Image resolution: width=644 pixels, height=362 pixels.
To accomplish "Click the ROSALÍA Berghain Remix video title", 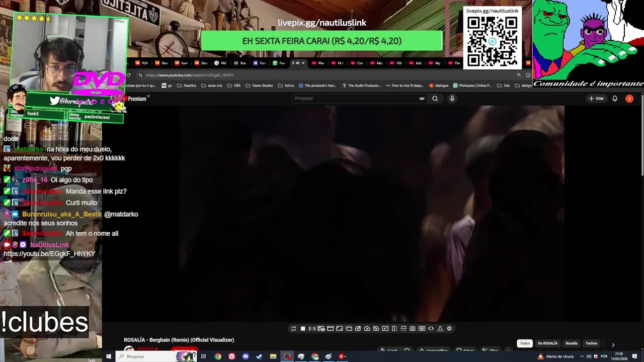I will (179, 340).
